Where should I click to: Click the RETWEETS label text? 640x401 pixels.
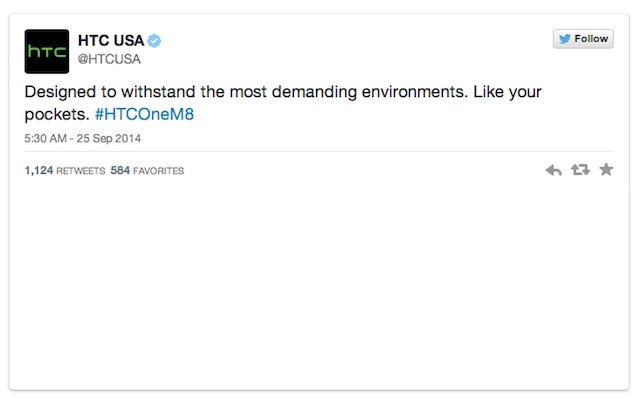point(82,171)
